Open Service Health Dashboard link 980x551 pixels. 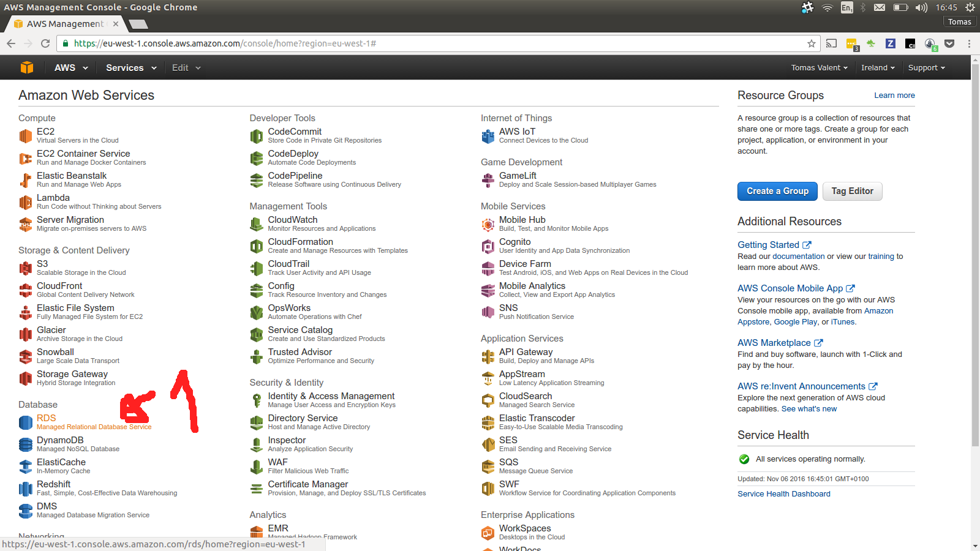pos(784,494)
